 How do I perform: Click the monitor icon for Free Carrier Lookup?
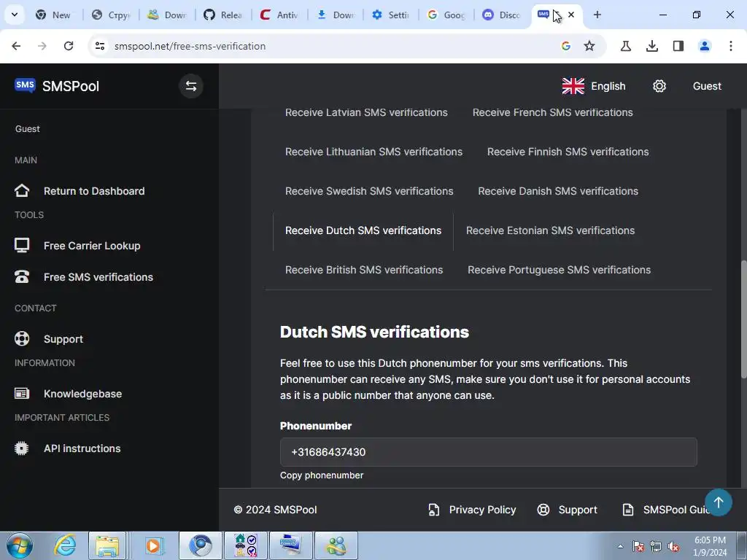[22, 246]
